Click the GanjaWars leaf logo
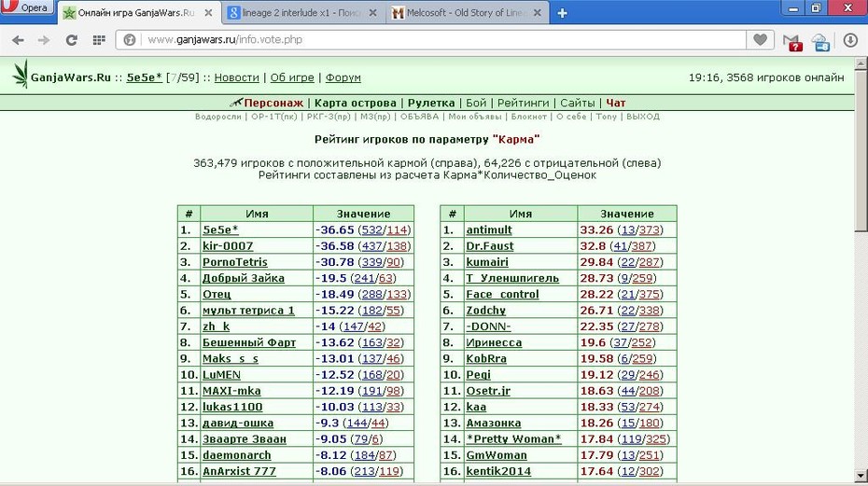 pyautogui.click(x=21, y=75)
